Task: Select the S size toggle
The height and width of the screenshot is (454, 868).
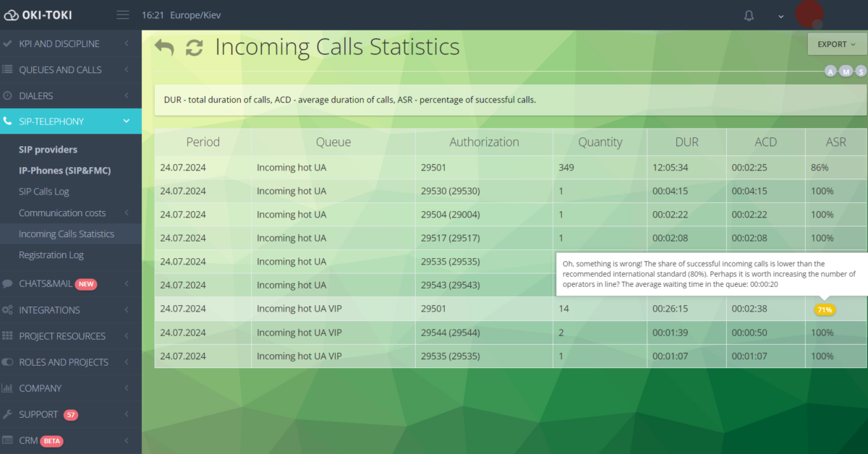Action: 861,71
